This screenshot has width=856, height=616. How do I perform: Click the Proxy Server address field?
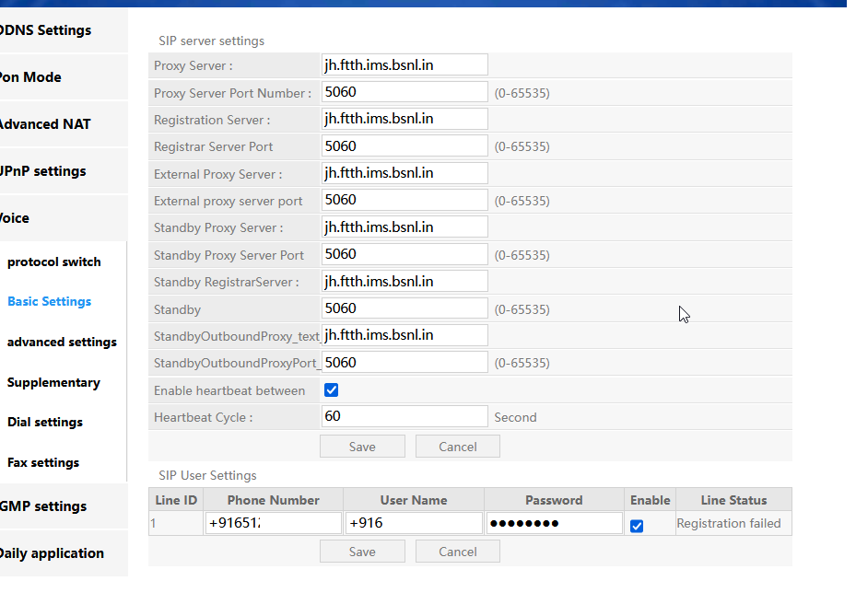tap(405, 65)
